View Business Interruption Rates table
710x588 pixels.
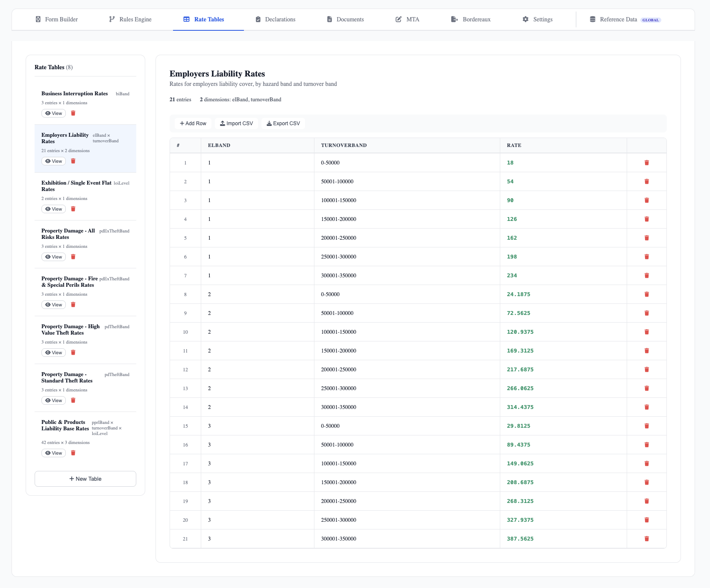click(x=53, y=113)
